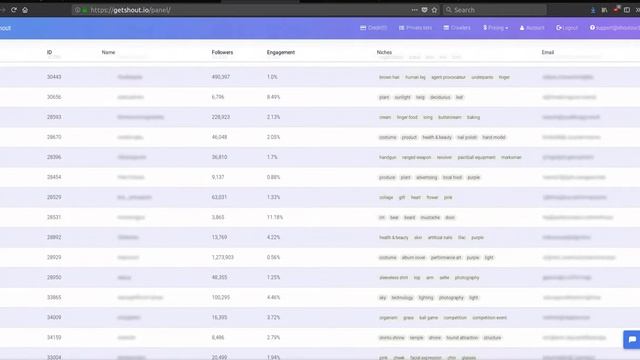Click the 'handgun' niche tag
Screen dimensions: 640x360
387,157
